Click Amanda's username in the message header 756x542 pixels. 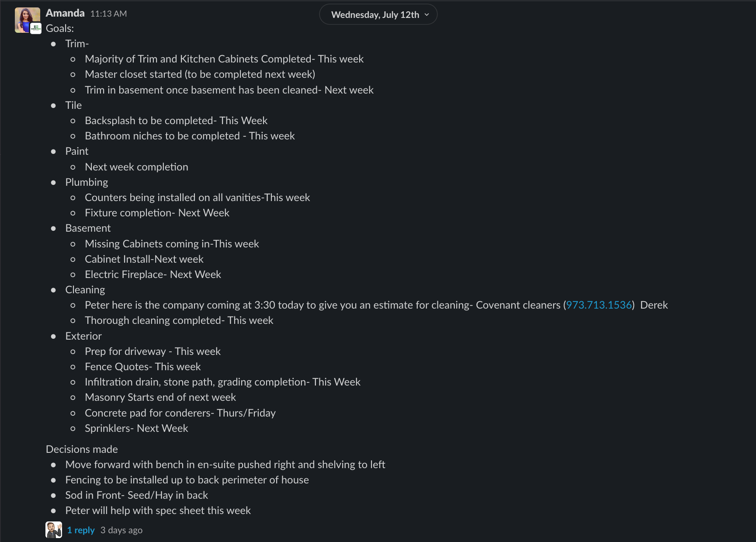(x=65, y=13)
